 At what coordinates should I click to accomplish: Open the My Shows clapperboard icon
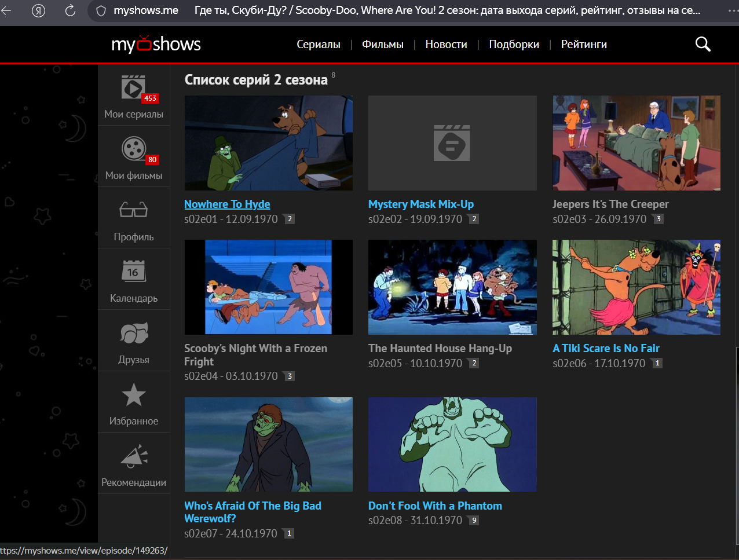133,87
